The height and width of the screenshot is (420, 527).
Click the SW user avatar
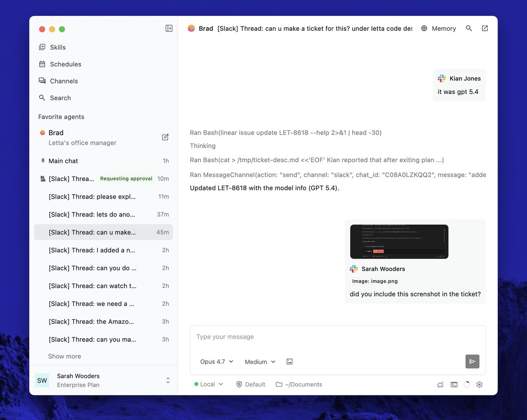(42, 380)
